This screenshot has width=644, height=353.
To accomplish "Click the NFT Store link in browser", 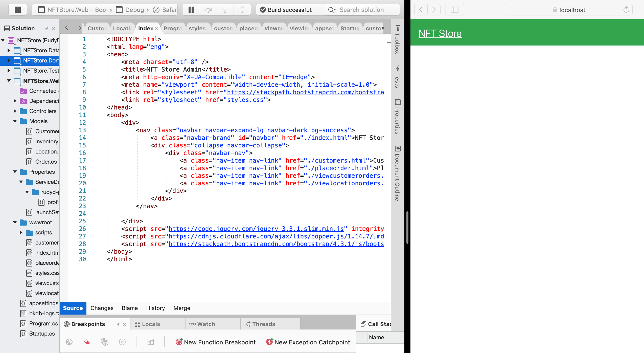I will (440, 33).
